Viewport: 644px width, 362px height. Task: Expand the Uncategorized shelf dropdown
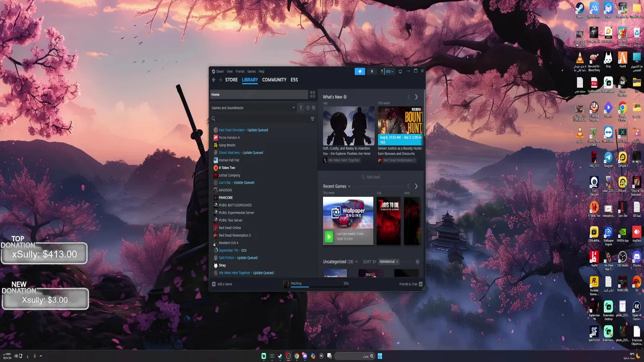pos(357,262)
